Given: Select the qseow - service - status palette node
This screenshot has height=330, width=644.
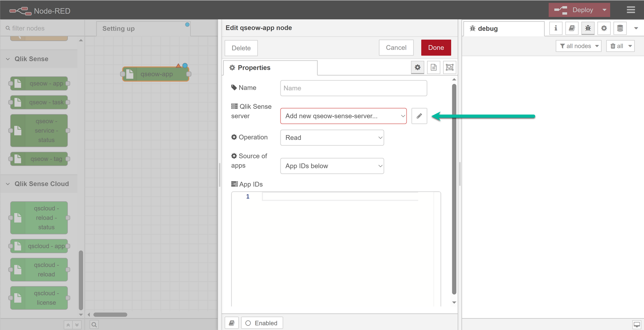Looking at the screenshot, I should coord(39,131).
